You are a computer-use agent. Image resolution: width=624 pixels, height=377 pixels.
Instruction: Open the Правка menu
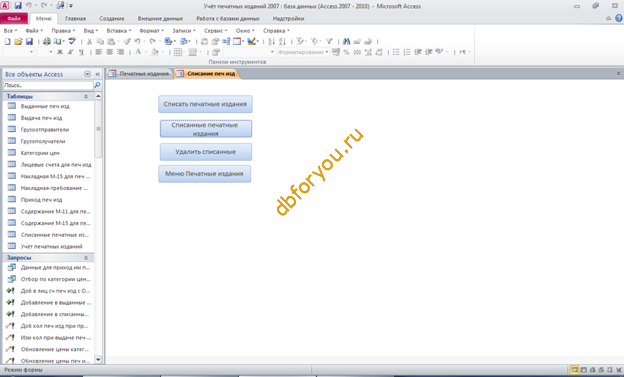[63, 31]
